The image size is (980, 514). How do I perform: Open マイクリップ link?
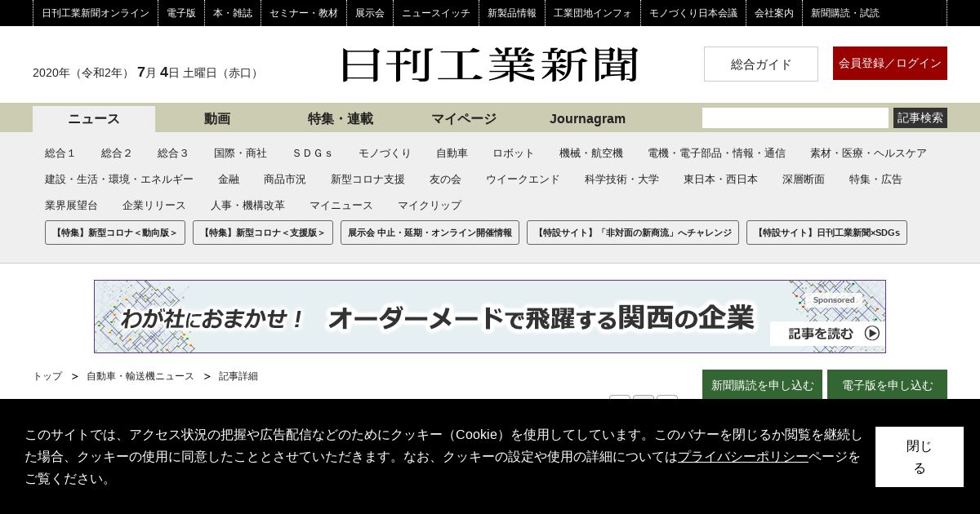(x=430, y=206)
